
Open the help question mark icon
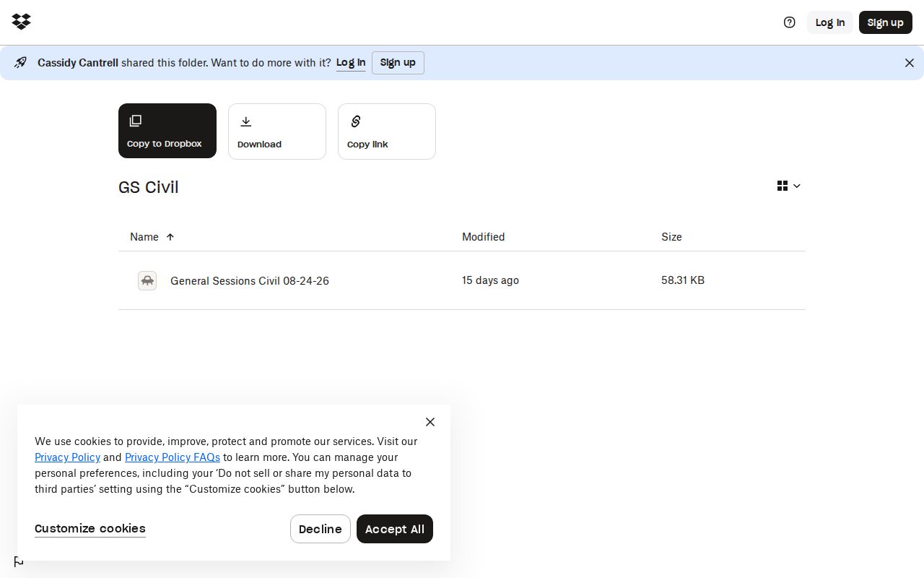point(790,22)
